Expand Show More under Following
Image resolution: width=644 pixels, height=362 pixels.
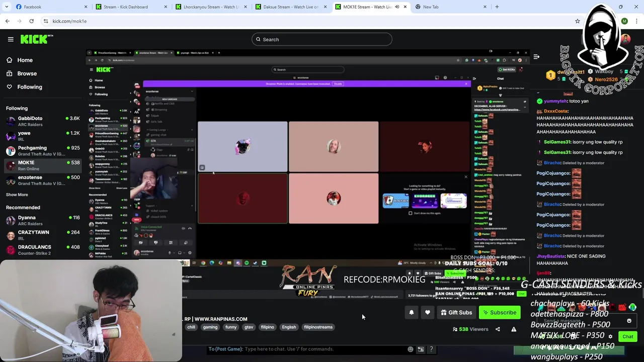pyautogui.click(x=17, y=195)
